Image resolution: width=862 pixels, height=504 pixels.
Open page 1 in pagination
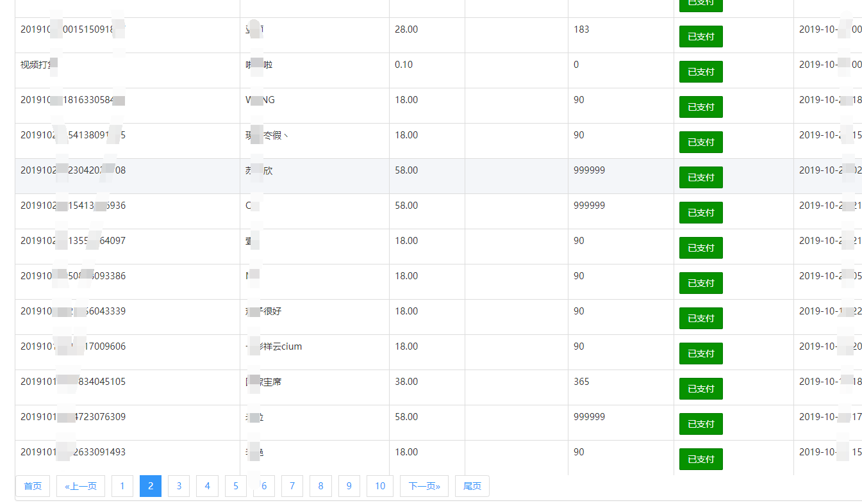click(122, 486)
